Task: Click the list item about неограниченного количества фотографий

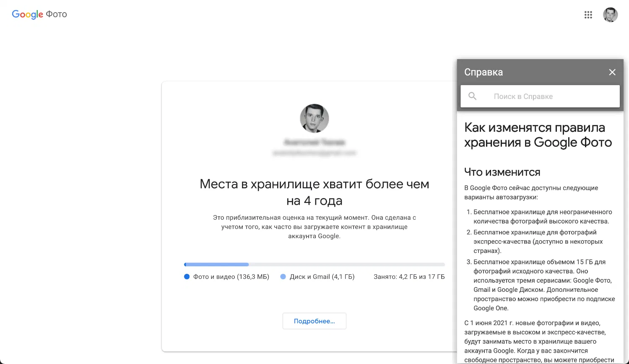Action: point(543,217)
